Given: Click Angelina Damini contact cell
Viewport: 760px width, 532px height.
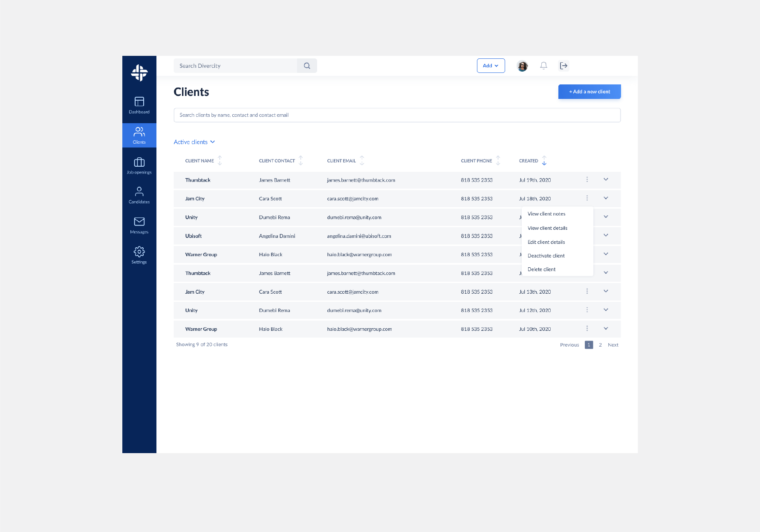Looking at the screenshot, I should [277, 236].
